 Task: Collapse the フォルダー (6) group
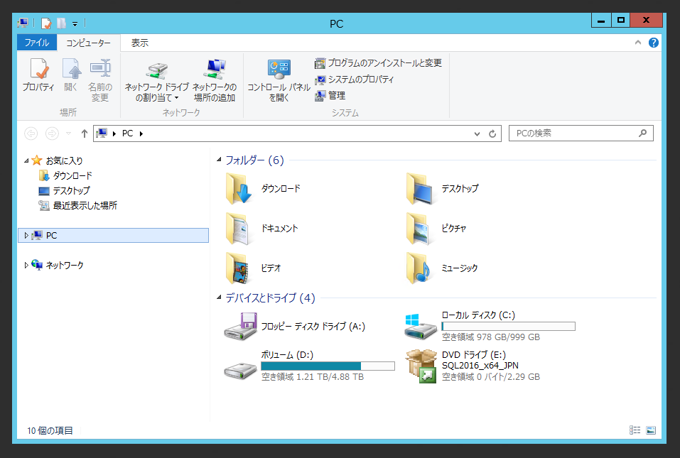[219, 160]
